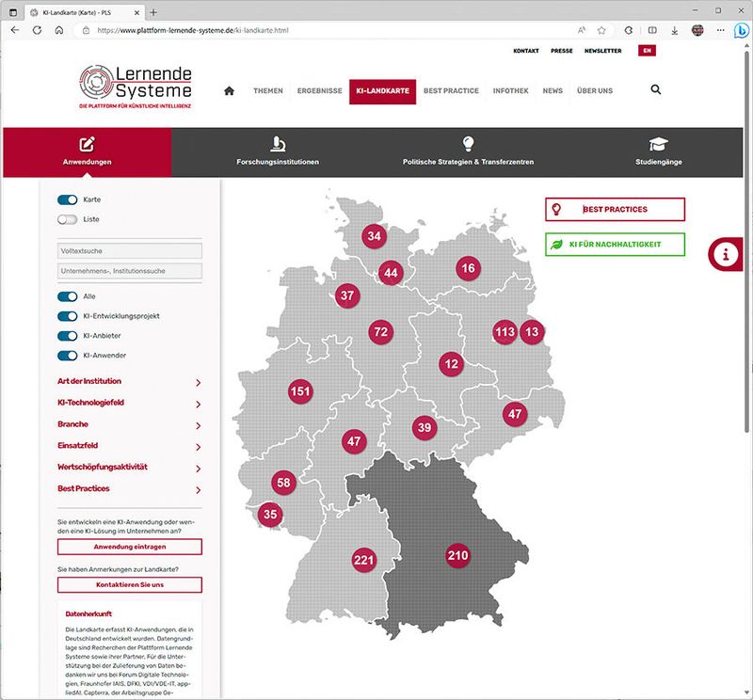
Task: Reload the current page
Action: click(x=37, y=30)
